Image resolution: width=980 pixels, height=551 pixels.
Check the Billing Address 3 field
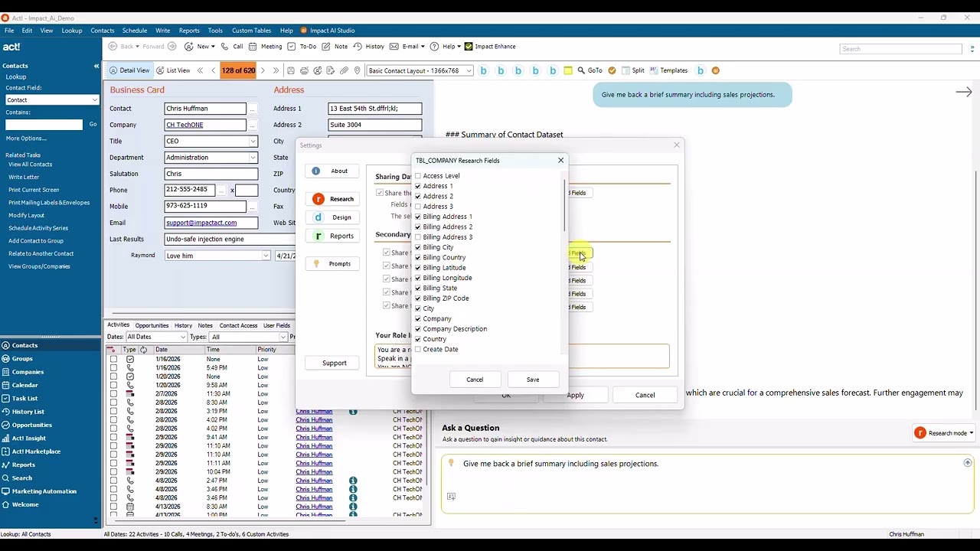(x=418, y=237)
